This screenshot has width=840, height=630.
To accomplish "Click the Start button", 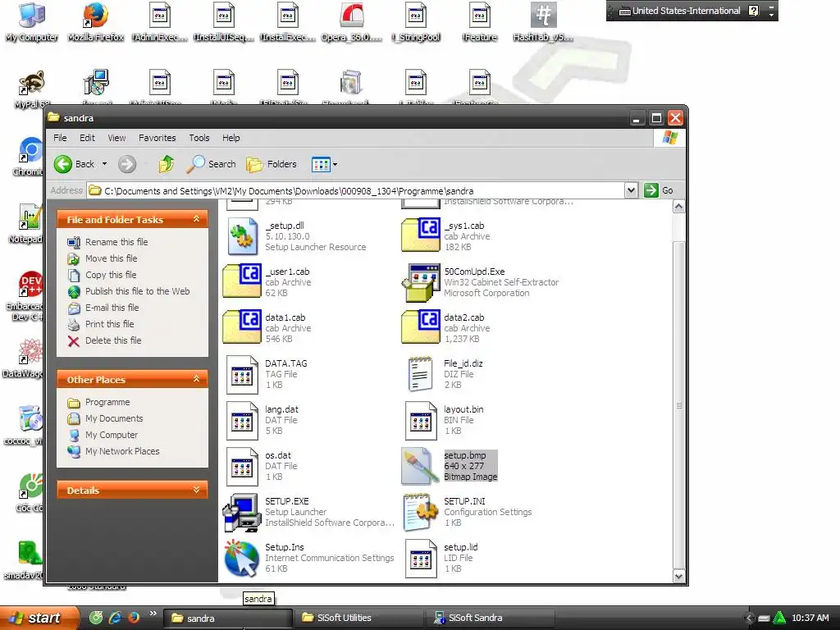I will 39,618.
